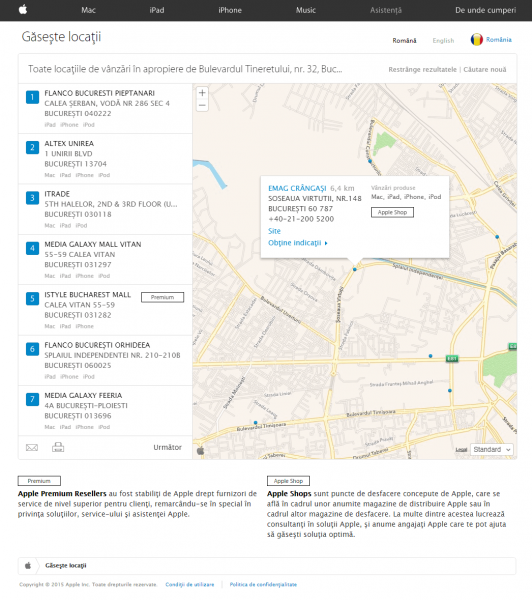Open the Site link in popup
Screen dimensions: 532x600
(x=274, y=231)
